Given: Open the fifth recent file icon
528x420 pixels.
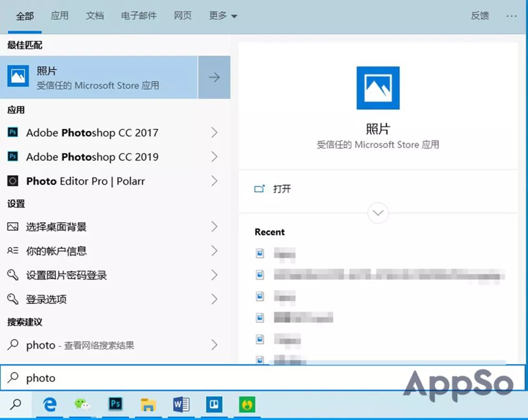Looking at the screenshot, I should point(260,339).
